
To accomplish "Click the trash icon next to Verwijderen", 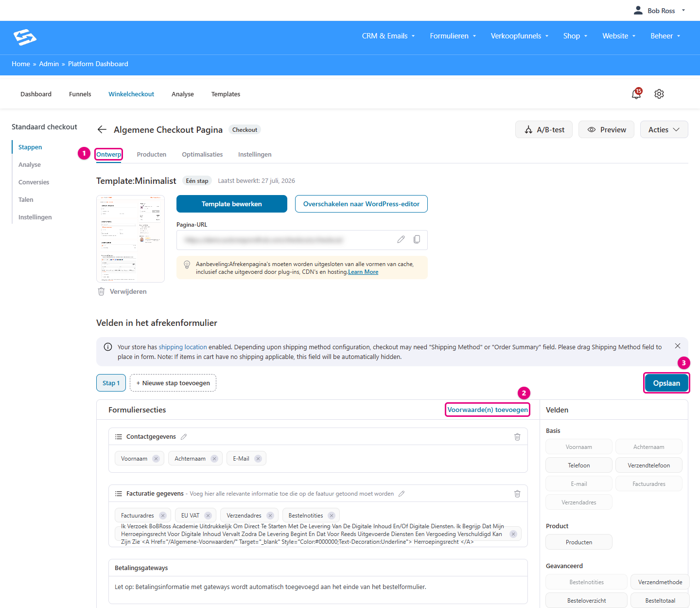I will 101,291.
